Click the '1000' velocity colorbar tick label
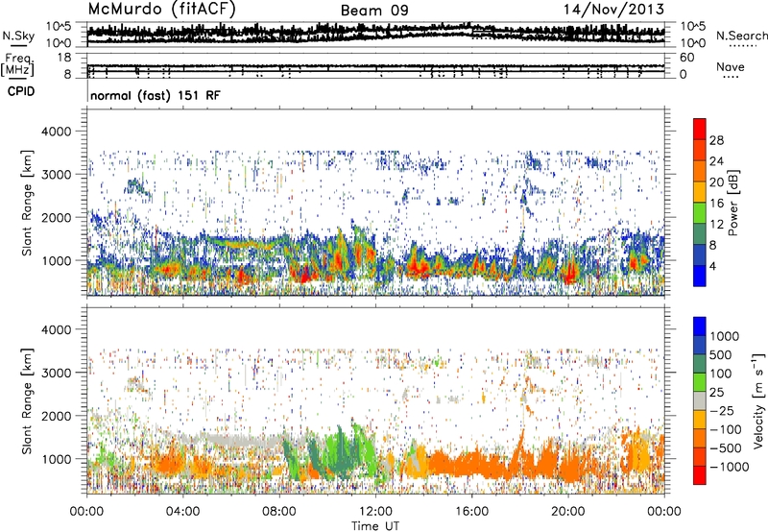The height and width of the screenshot is (532, 768). tap(725, 336)
